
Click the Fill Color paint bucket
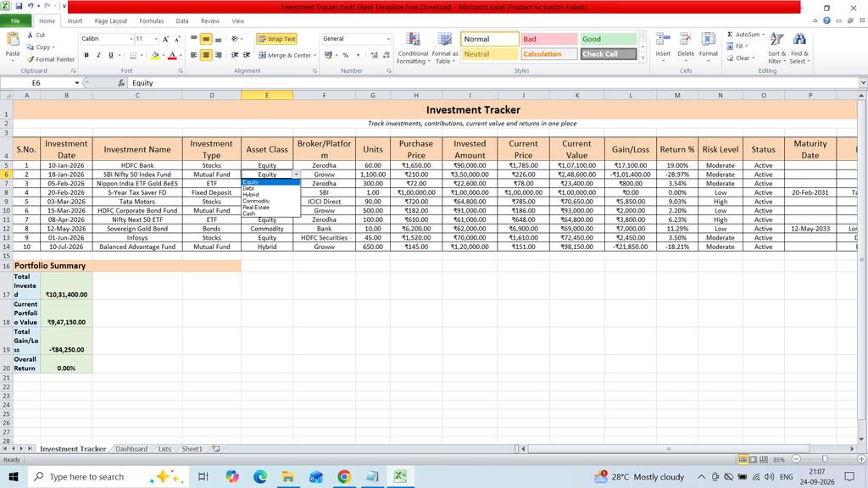pyautogui.click(x=155, y=55)
